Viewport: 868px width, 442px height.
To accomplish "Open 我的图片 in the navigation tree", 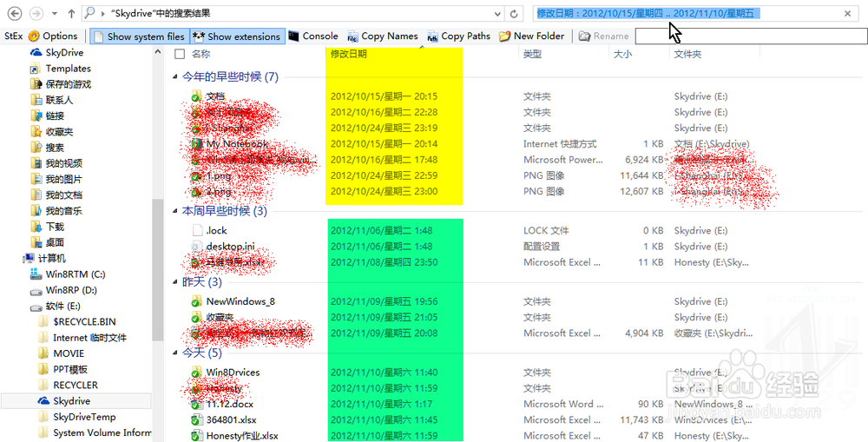I will (56, 180).
